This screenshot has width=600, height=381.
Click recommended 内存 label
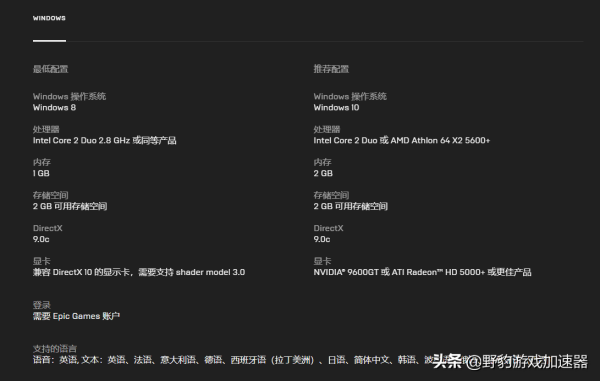pyautogui.click(x=323, y=162)
